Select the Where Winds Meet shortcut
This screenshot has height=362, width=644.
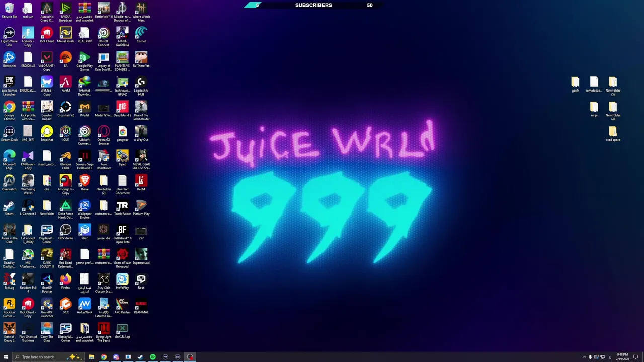141,12
